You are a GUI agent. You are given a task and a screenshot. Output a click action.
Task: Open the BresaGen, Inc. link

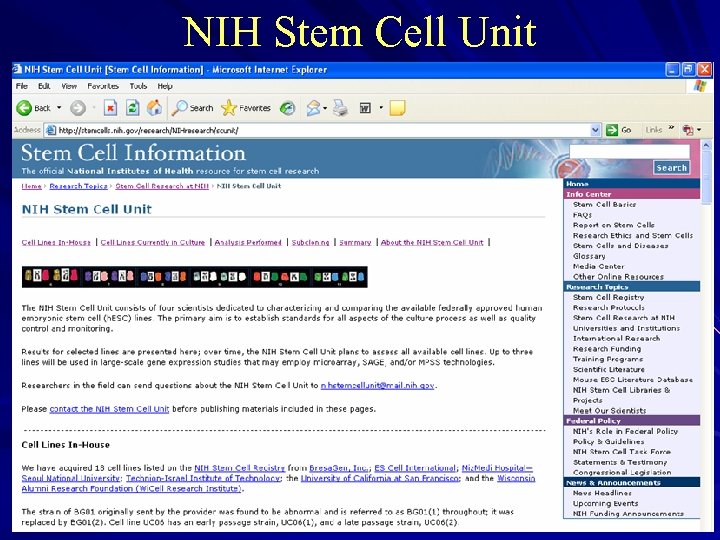pos(339,468)
